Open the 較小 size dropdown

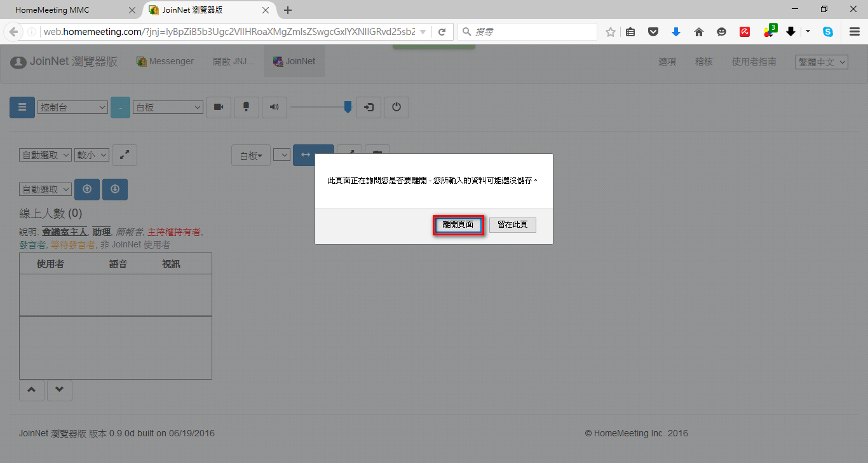pos(92,155)
